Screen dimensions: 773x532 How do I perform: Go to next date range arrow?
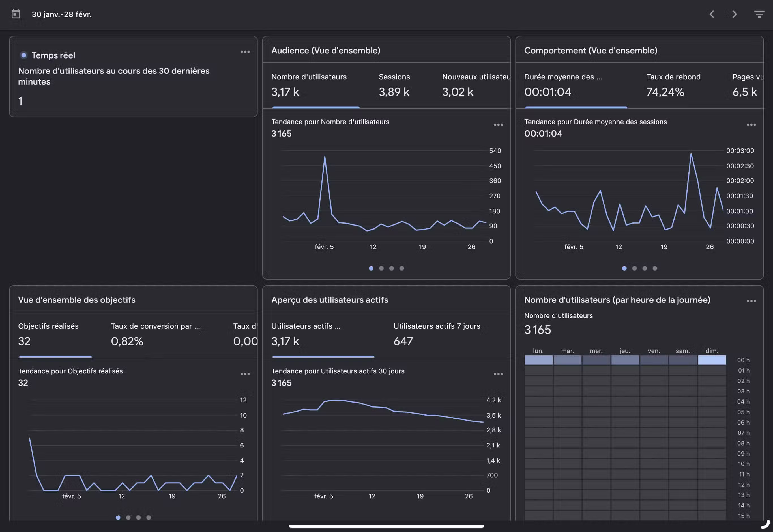tap(734, 14)
